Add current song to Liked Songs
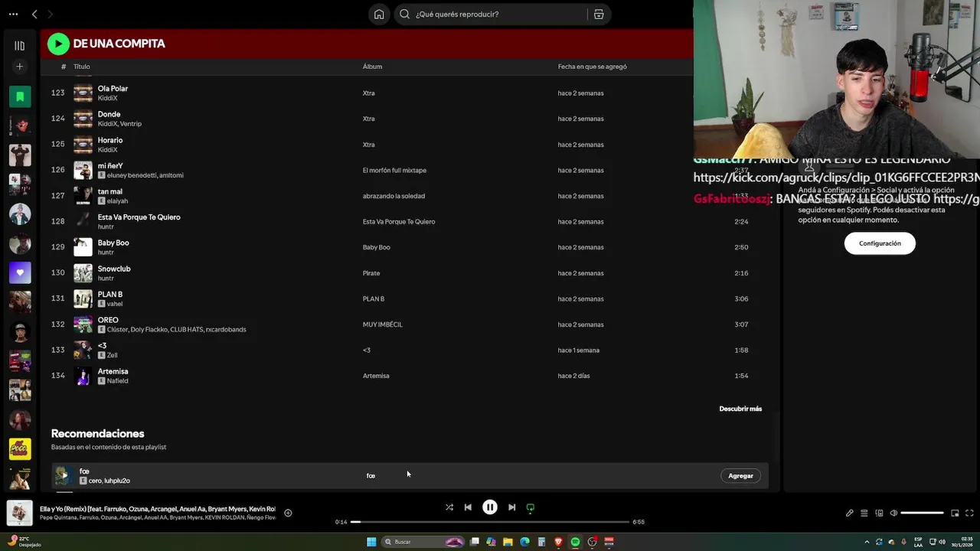 288,513
